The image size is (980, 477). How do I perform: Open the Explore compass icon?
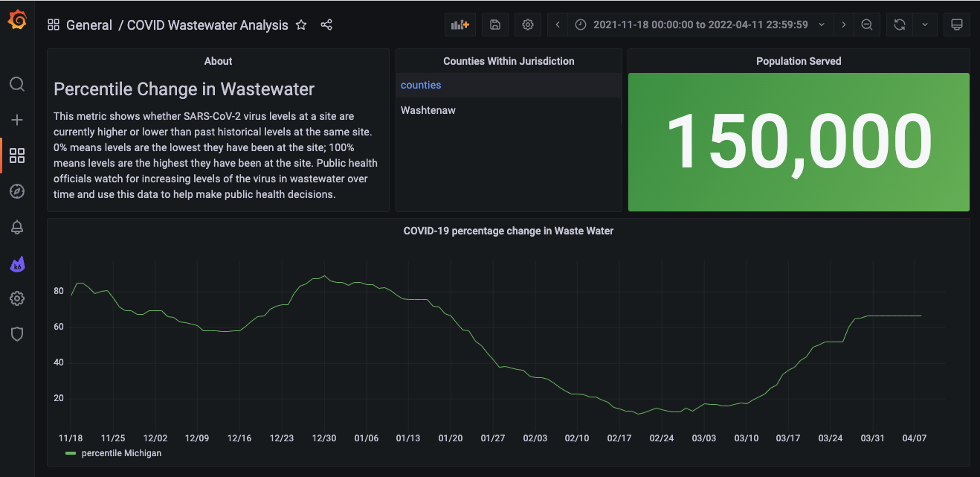tap(17, 191)
